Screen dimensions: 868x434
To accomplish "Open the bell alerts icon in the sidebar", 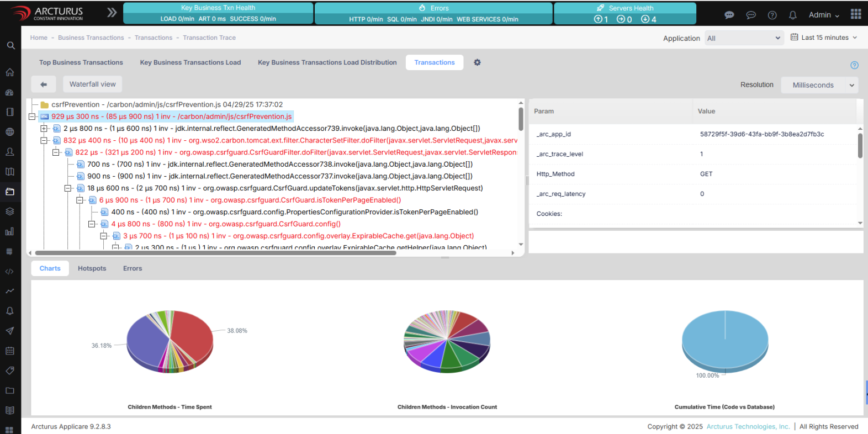I will [9, 311].
